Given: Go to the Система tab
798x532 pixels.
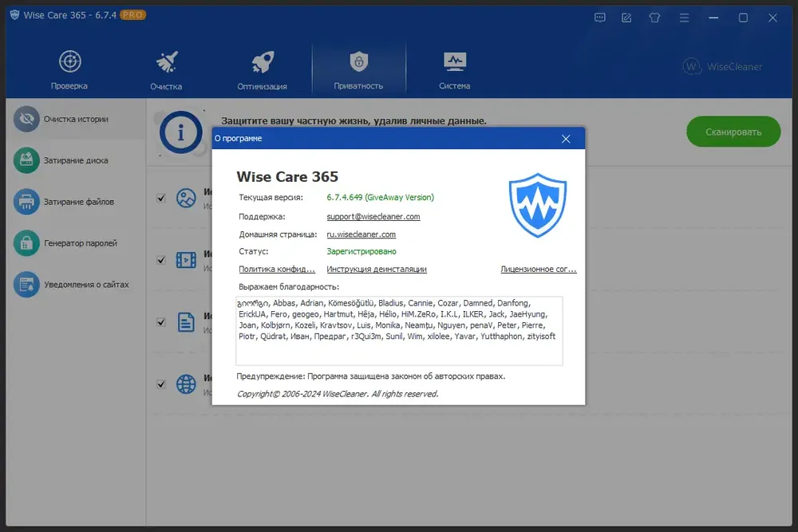Looking at the screenshot, I should click(x=455, y=70).
